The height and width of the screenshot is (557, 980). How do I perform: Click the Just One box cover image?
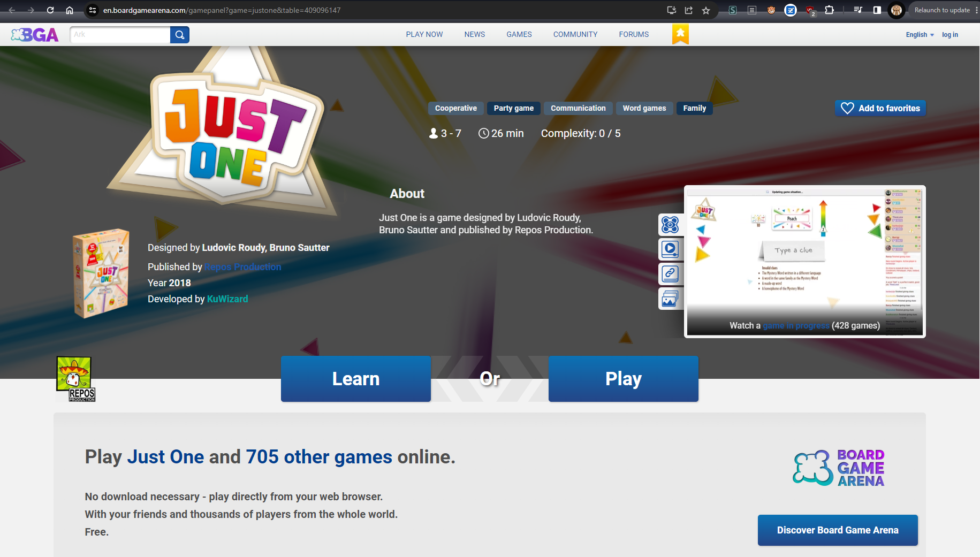coord(101,273)
